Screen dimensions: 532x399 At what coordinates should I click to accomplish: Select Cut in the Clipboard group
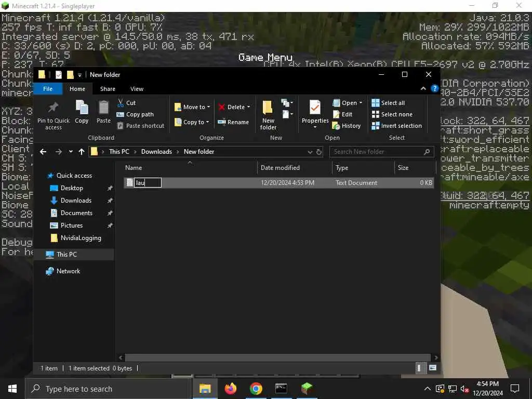pyautogui.click(x=126, y=103)
